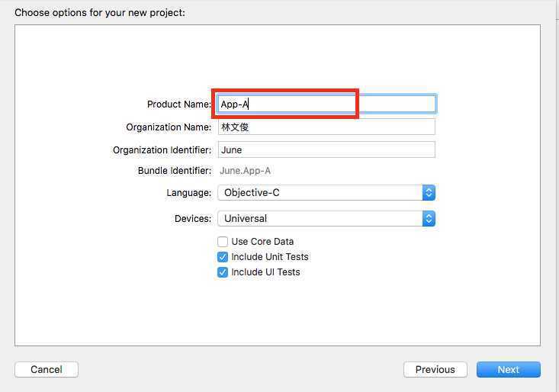The width and height of the screenshot is (559, 392).
Task: Click the Product Name text field
Action: tap(326, 104)
